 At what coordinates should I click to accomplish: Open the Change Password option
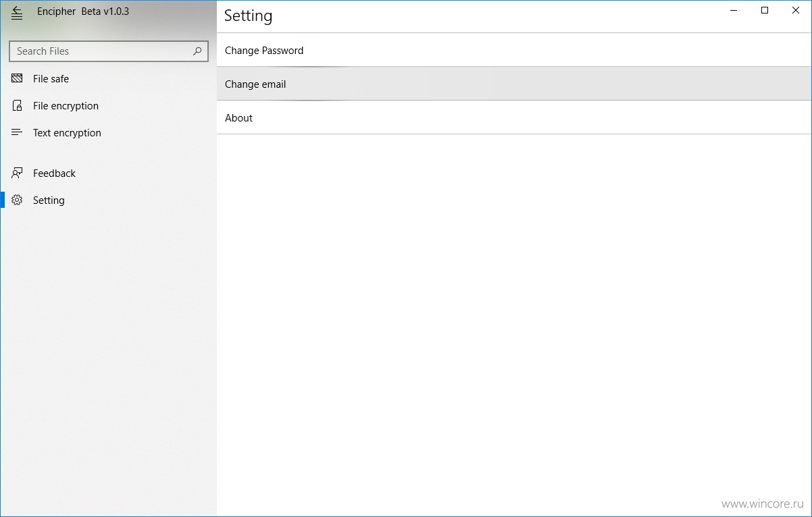(x=514, y=50)
